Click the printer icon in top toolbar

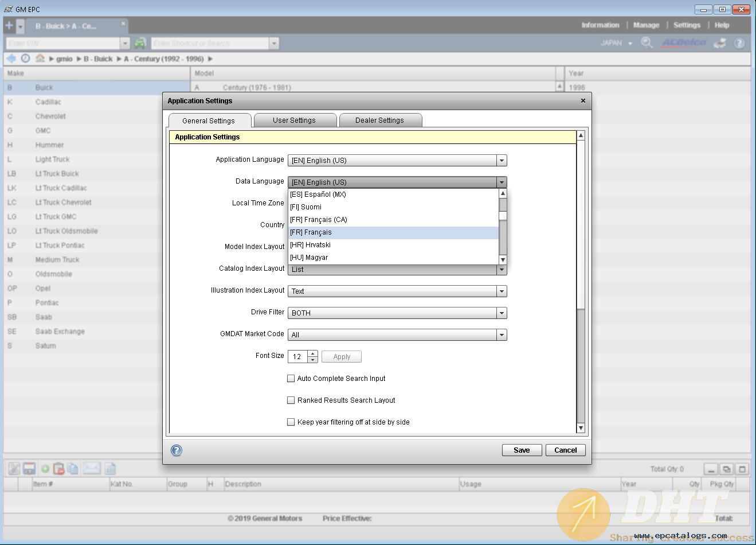pos(720,43)
